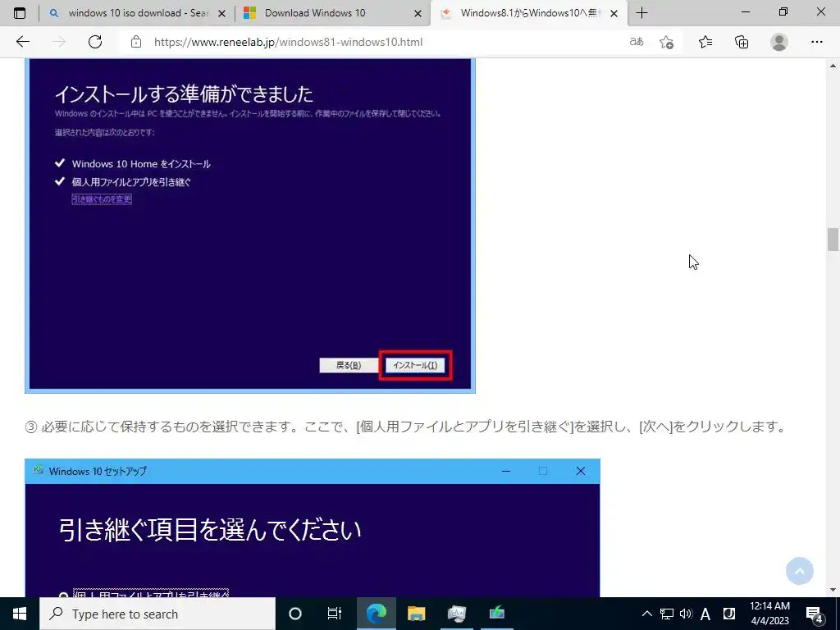View site information lock icon

click(136, 42)
